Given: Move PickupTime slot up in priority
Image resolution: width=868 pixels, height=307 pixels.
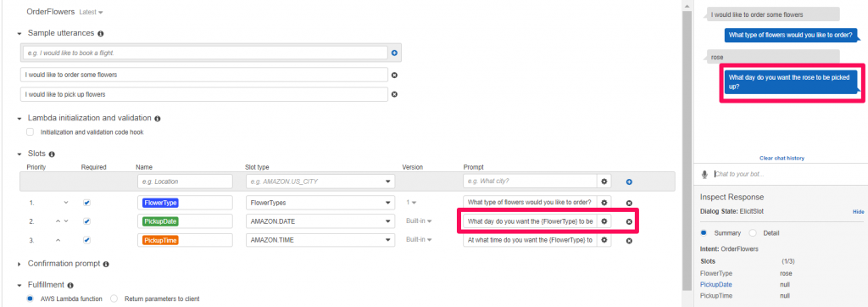Looking at the screenshot, I should (58, 240).
